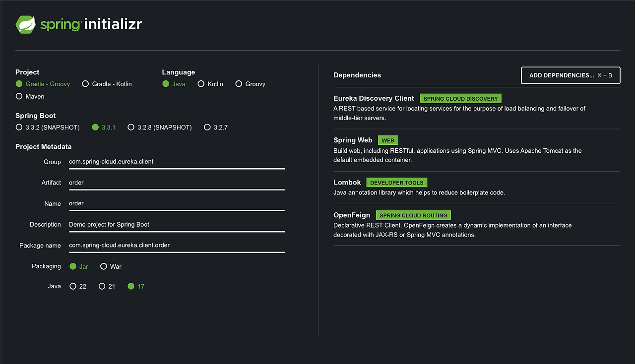Select Gradle - Kotlin project option
The height and width of the screenshot is (364, 635).
(107, 84)
